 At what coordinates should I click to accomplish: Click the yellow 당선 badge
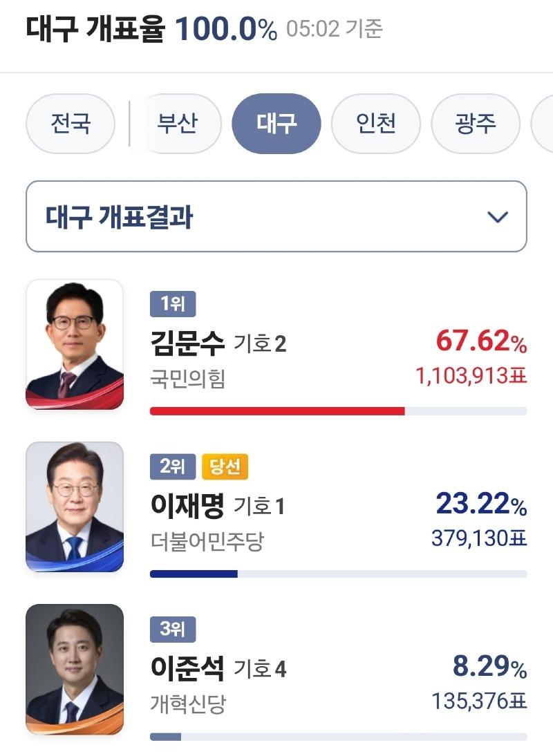point(225,468)
